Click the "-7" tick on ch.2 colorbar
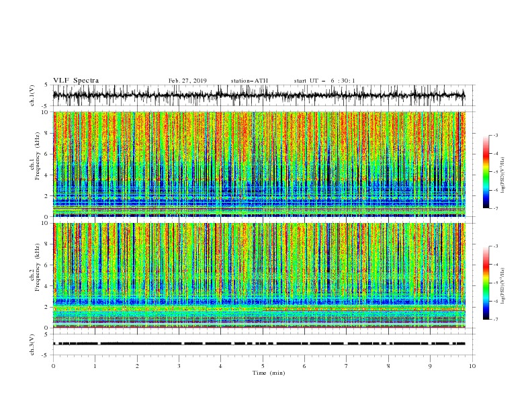This screenshot has width=532, height=411. [495, 319]
